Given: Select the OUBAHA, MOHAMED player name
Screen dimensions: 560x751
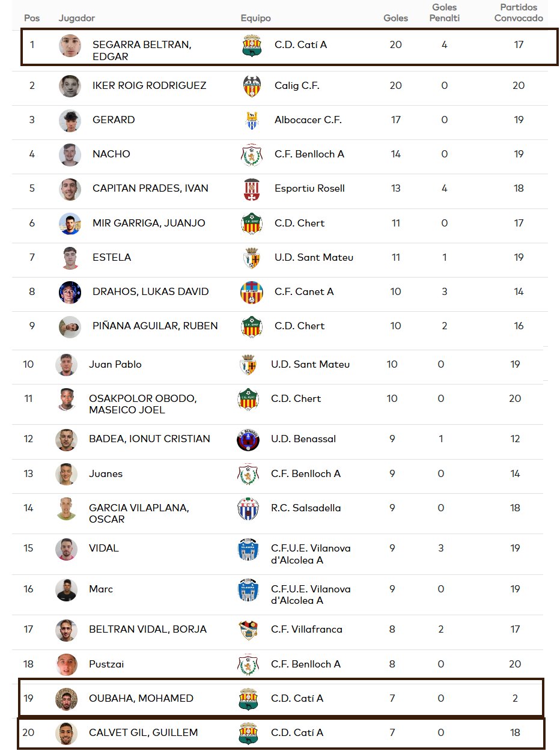Looking at the screenshot, I should (141, 699).
